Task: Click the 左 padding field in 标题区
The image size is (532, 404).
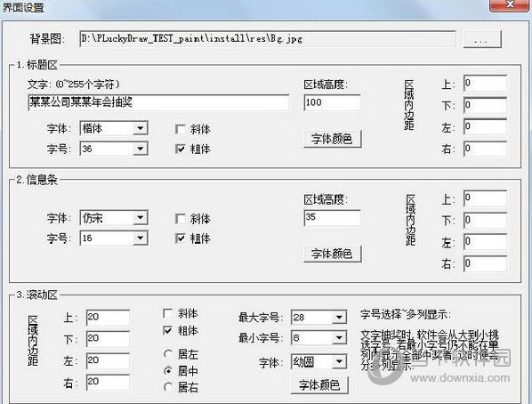Action: pos(485,126)
